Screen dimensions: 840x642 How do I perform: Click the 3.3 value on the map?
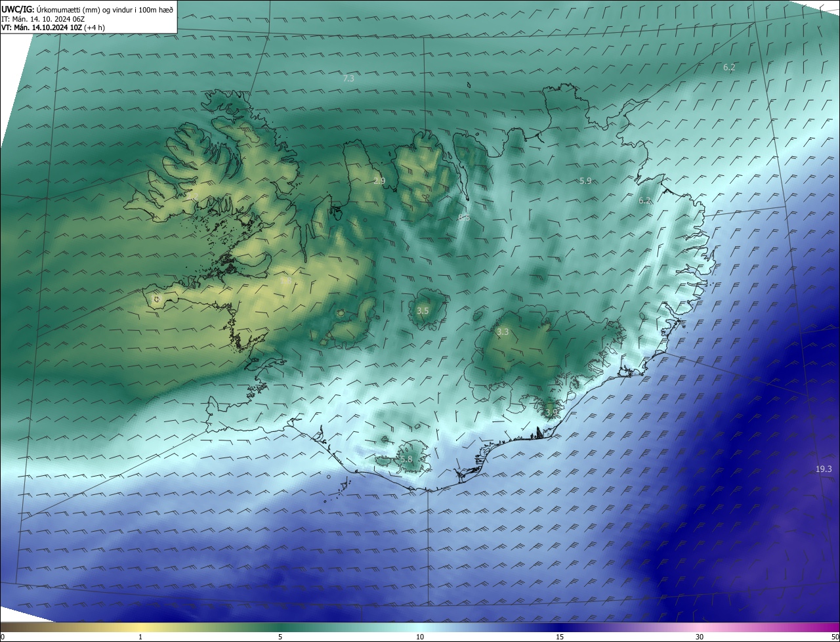click(503, 332)
